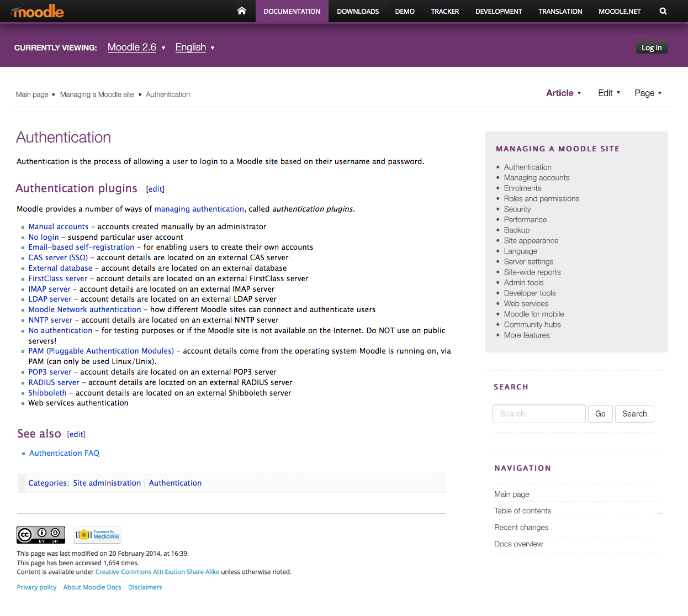Open the RADIUS server link

click(x=54, y=382)
